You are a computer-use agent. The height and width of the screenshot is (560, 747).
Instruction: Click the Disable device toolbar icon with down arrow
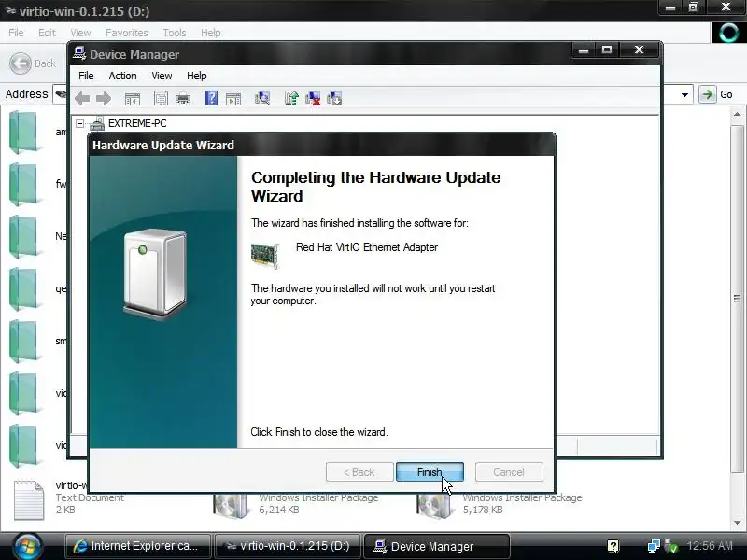pos(334,98)
